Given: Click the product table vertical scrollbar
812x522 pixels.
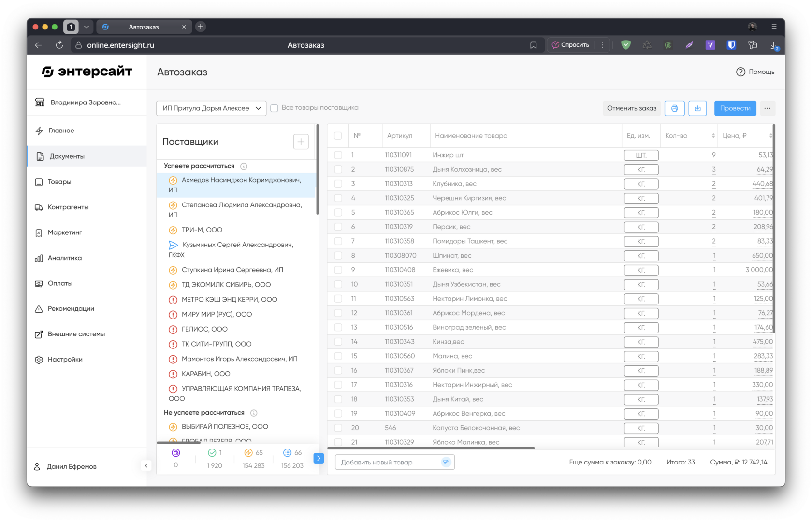Looking at the screenshot, I should click(774, 228).
